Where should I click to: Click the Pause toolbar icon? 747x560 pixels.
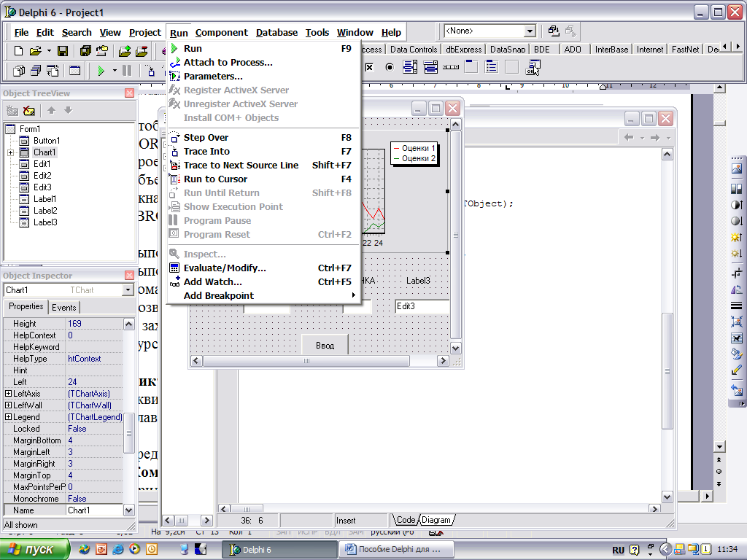[x=127, y=71]
